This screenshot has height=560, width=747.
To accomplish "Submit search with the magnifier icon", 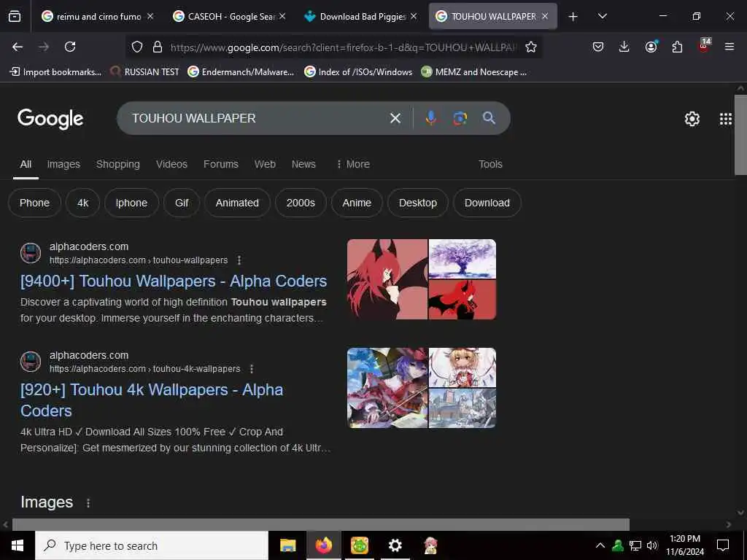I will point(489,118).
